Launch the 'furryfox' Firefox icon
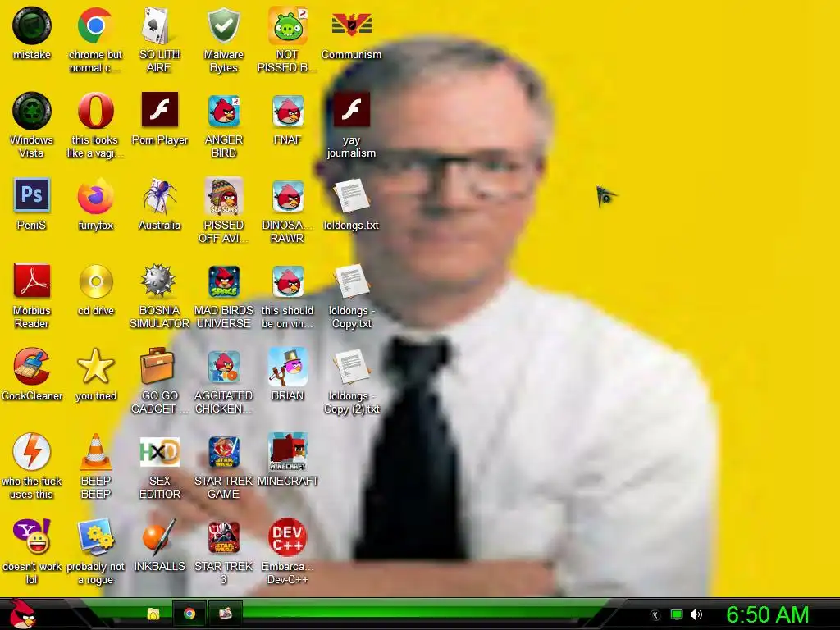The height and width of the screenshot is (630, 840). click(95, 196)
